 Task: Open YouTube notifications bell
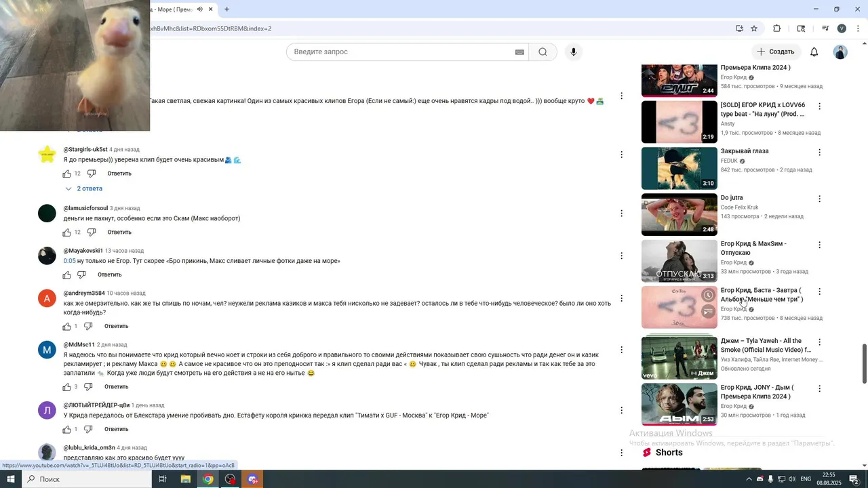(x=814, y=52)
